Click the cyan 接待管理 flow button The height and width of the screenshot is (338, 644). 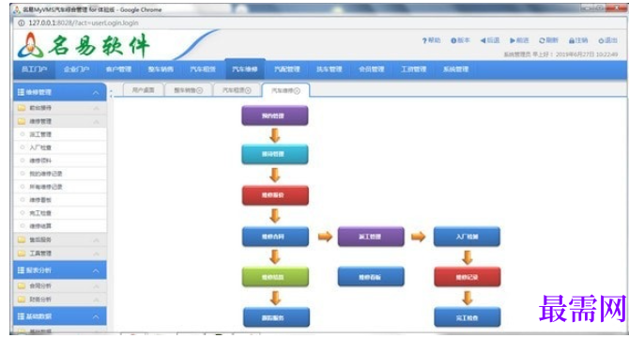(275, 154)
